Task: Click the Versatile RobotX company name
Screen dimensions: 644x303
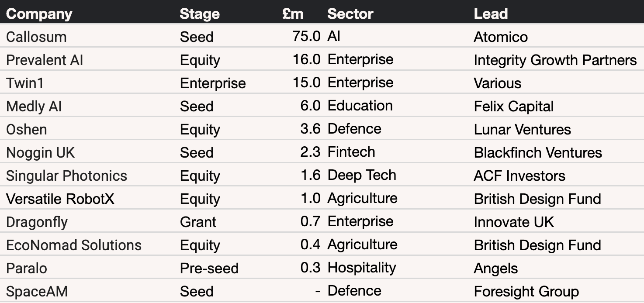Action: coord(60,199)
